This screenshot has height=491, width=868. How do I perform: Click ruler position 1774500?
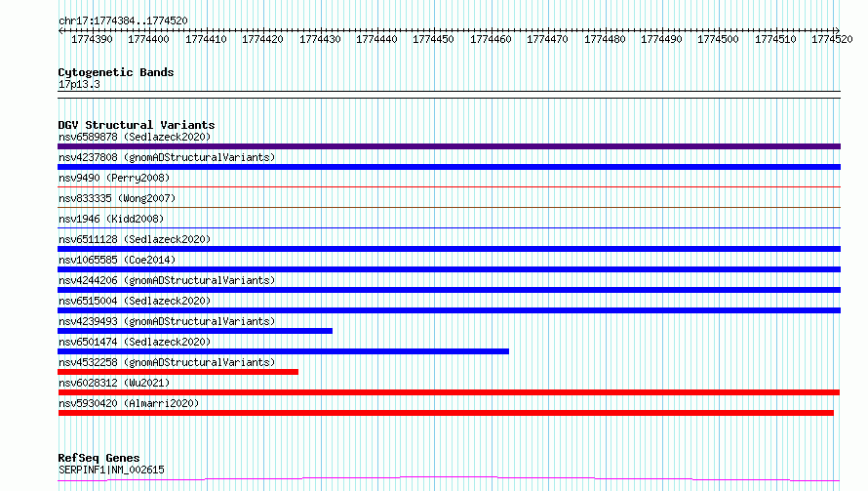[x=718, y=39]
